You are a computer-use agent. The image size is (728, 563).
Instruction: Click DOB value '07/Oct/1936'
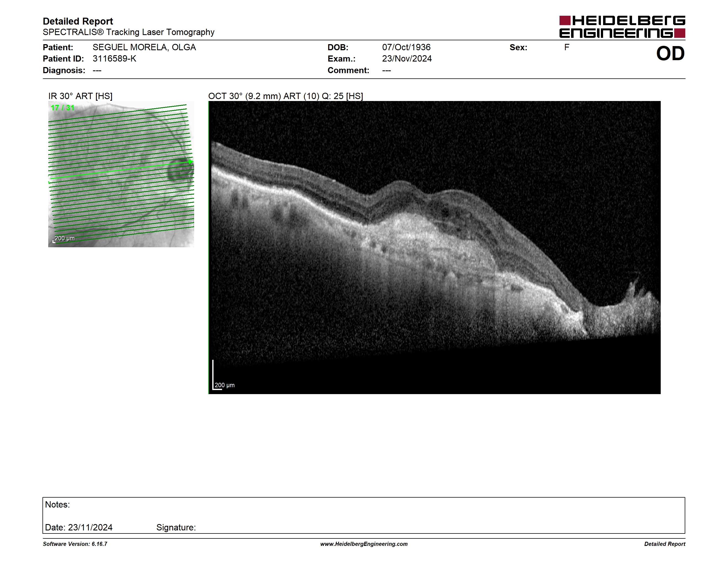406,47
